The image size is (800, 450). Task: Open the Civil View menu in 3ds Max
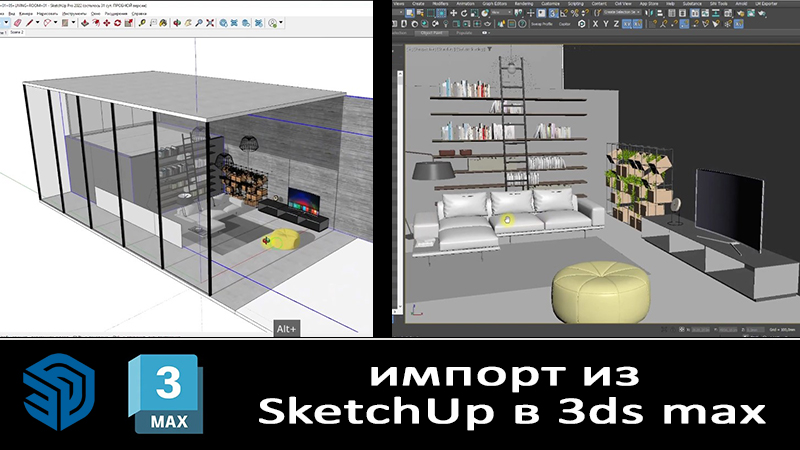[623, 4]
